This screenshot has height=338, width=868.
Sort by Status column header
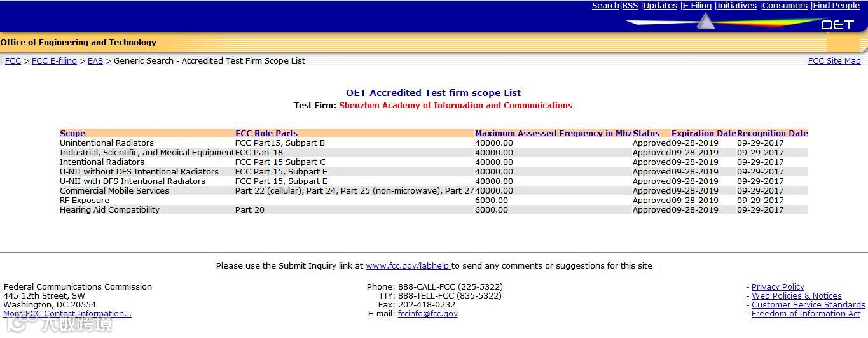click(x=646, y=134)
